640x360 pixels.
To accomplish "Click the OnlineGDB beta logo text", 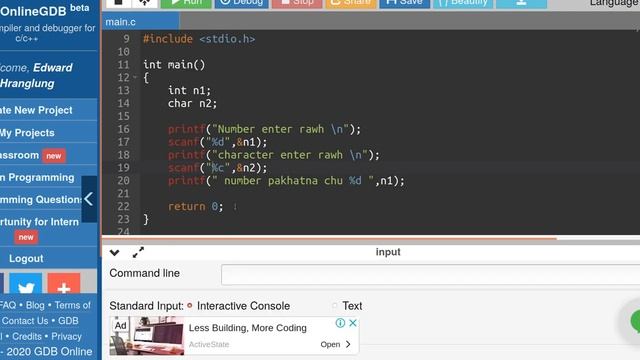I will click(44, 10).
